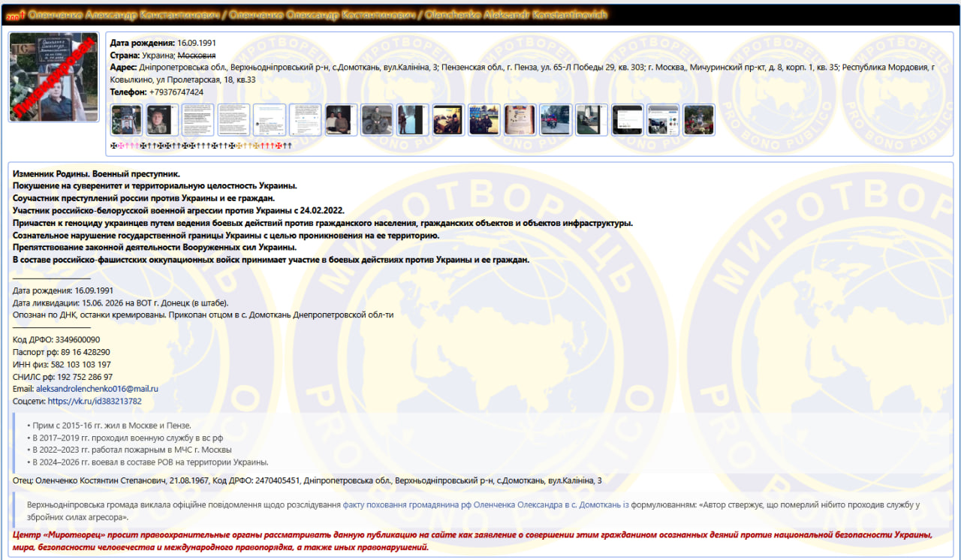Viewport: 961px width, 560px height.
Task: View the gallery selfie of a man in camouflage
Action: pos(162,120)
